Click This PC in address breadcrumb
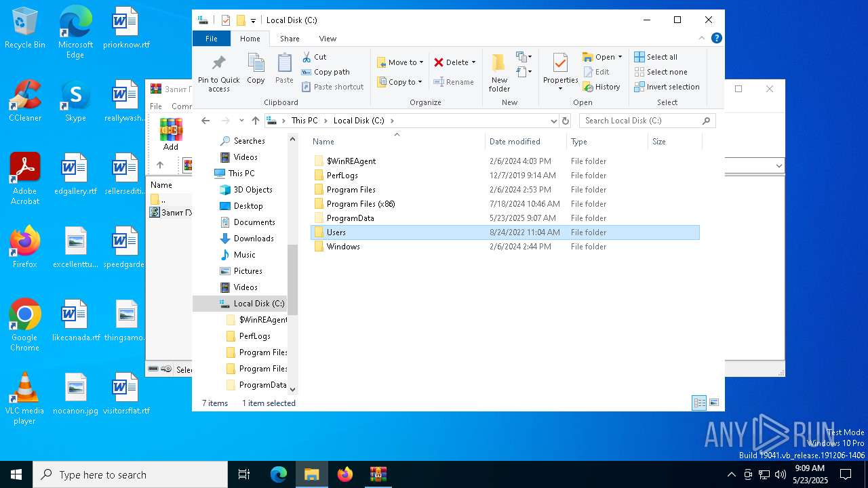The height and width of the screenshot is (488, 868). pos(304,121)
